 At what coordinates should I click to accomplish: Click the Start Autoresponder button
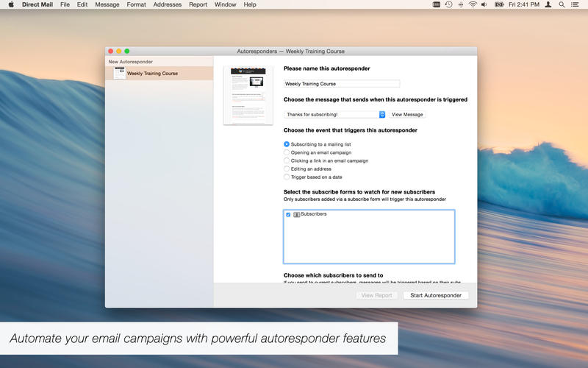pos(436,296)
